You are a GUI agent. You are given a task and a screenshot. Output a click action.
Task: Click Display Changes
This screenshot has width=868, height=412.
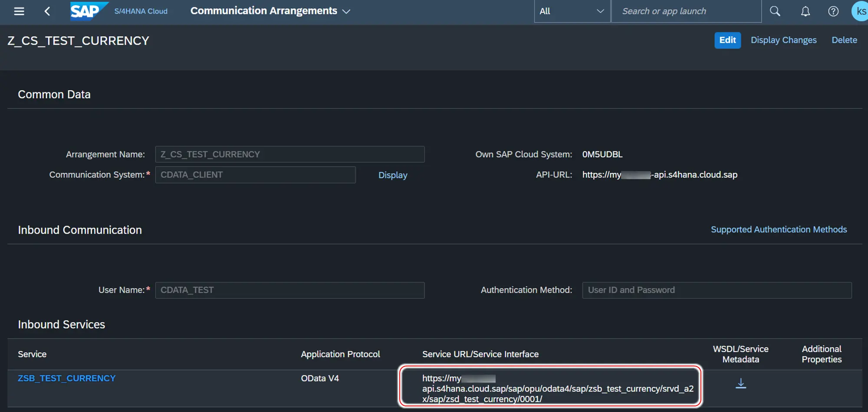coord(783,40)
